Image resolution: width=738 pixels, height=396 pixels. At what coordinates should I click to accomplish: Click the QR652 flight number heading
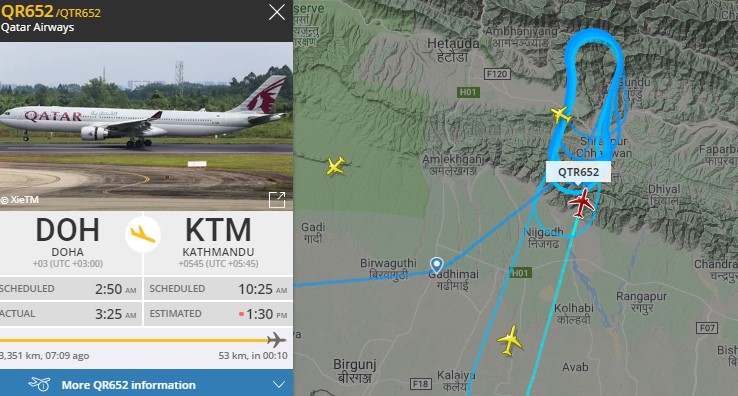tap(27, 11)
